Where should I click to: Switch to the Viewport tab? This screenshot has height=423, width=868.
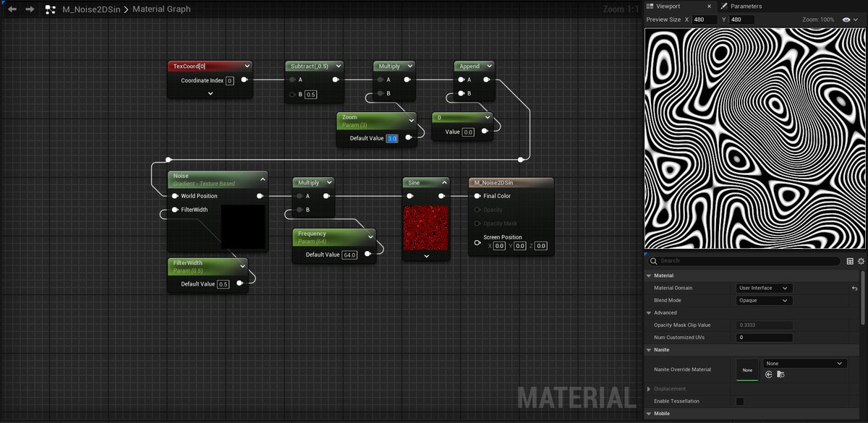click(667, 6)
